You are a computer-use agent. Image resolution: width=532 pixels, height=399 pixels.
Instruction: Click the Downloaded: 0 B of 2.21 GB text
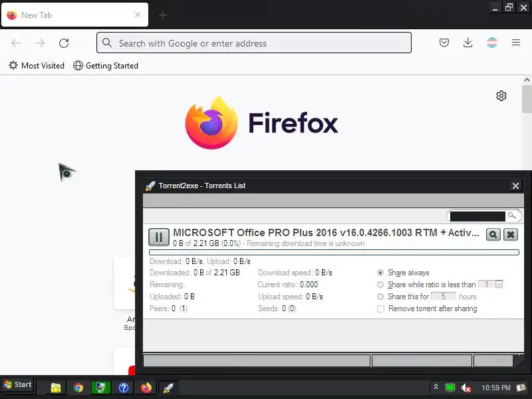(195, 273)
